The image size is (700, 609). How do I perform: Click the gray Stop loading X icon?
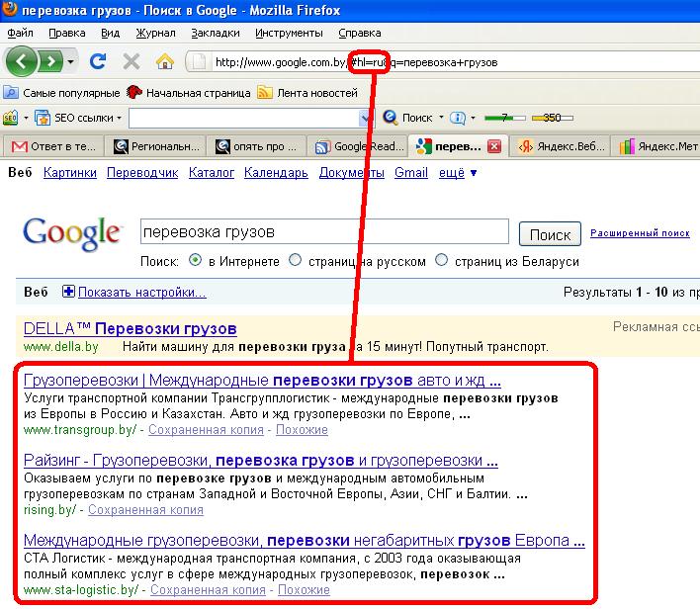[131, 61]
